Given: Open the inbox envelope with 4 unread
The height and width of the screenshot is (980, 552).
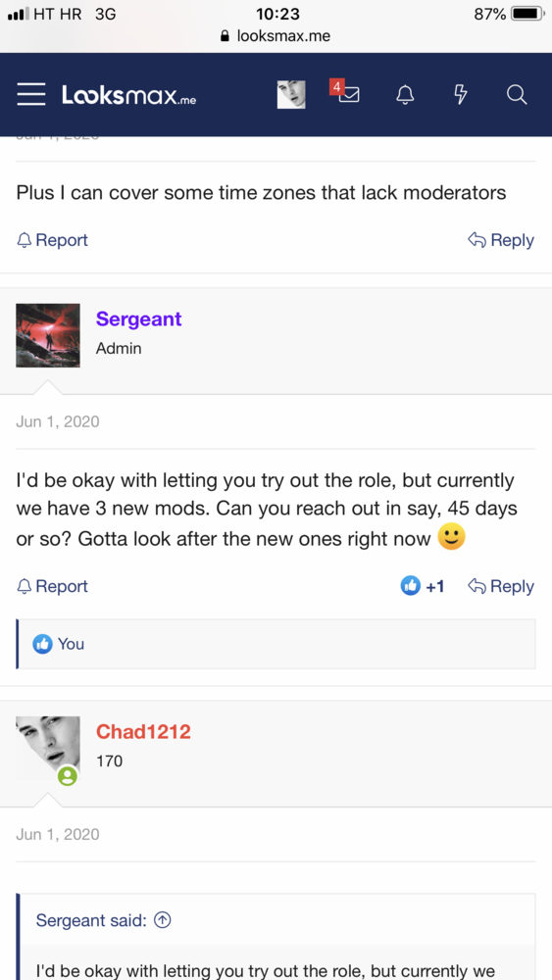Looking at the screenshot, I should pyautogui.click(x=344, y=92).
